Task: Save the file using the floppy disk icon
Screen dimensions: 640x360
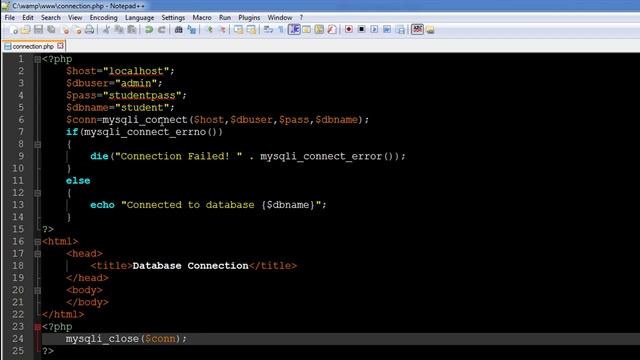Action: click(38, 29)
